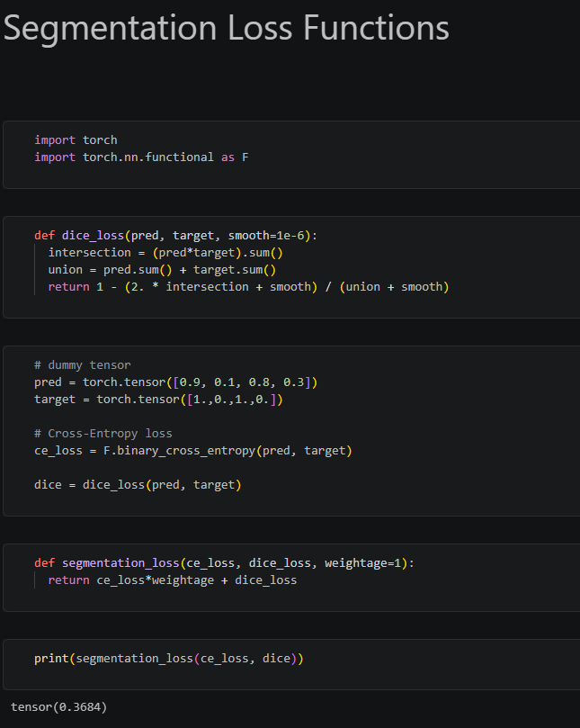The image size is (580, 728).
Task: Click the 'union = pred.sum() + target.sum()' line
Action: 163,270
